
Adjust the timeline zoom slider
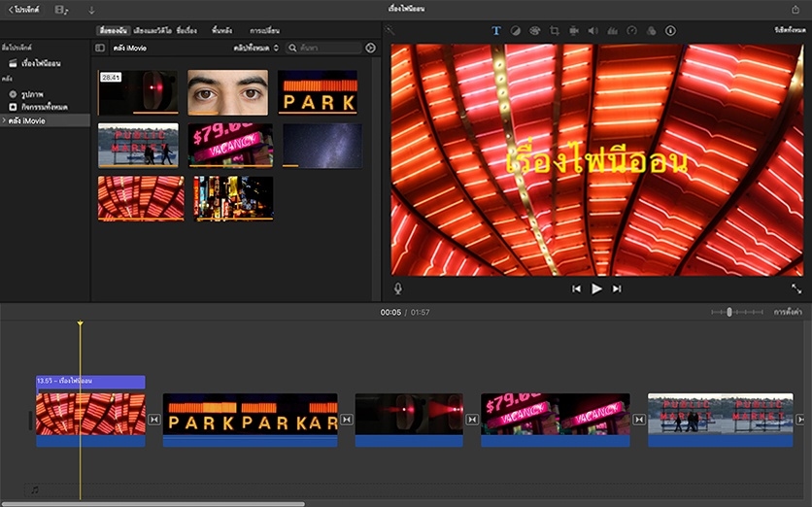(x=729, y=312)
